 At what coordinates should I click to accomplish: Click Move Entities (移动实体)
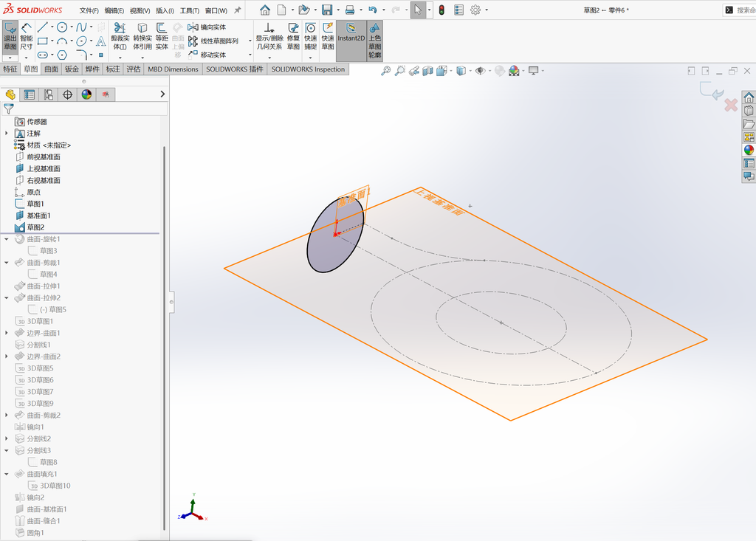coord(207,55)
